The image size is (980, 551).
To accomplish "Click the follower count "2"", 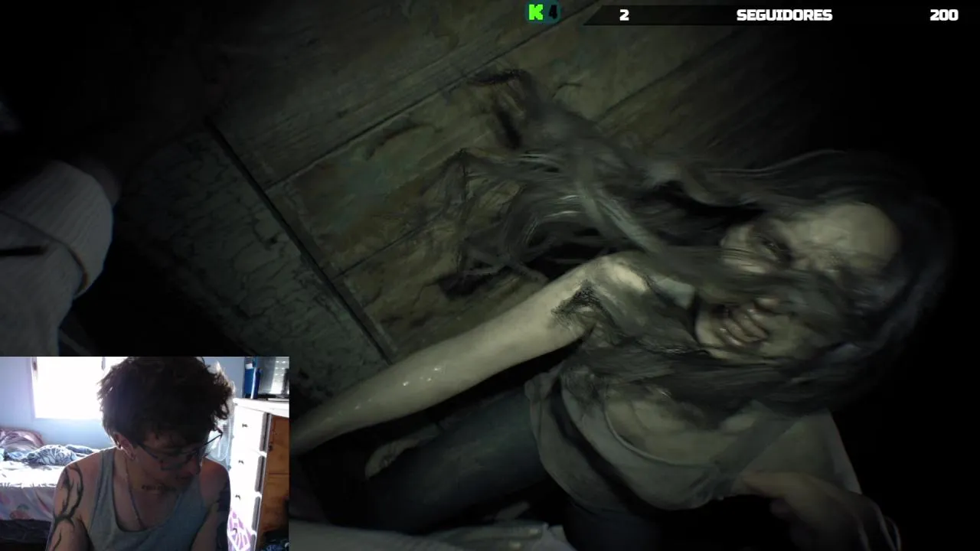I will point(624,15).
